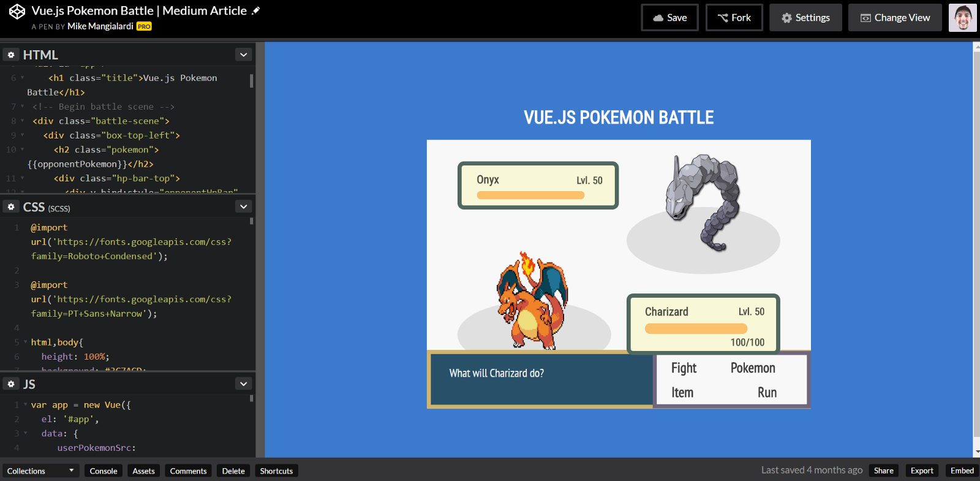Click Onyx's orange HP bar
The image size is (980, 481).
pos(530,195)
